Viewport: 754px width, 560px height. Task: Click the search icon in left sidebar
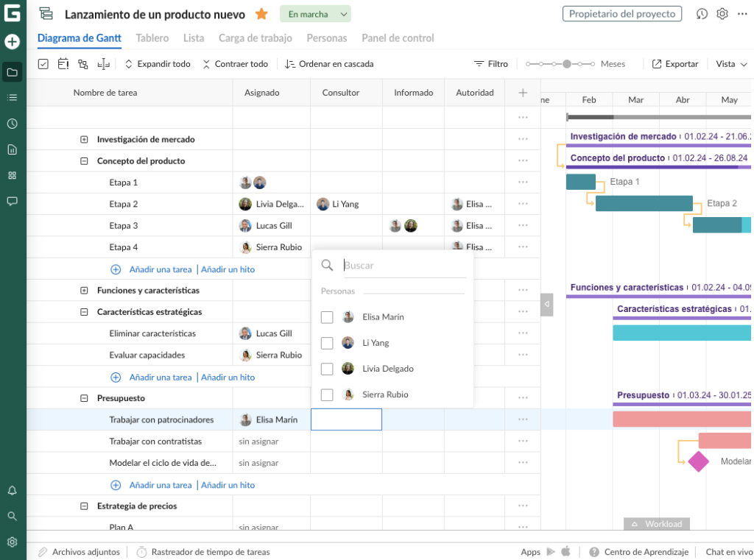[12, 517]
